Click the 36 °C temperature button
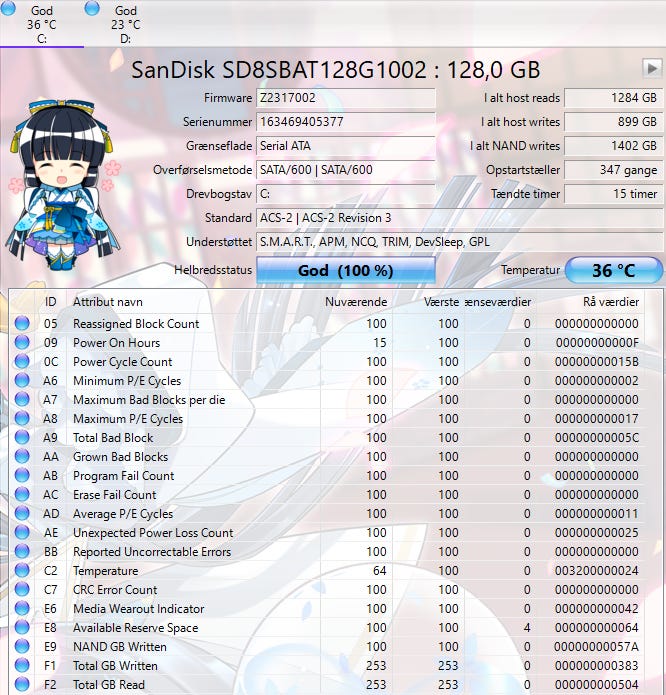 pyautogui.click(x=614, y=270)
